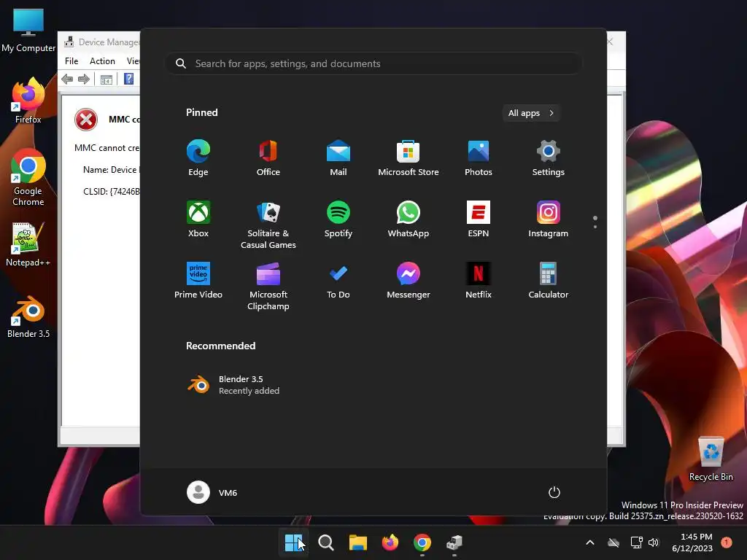Open Google Chrome from the taskbar

422,542
